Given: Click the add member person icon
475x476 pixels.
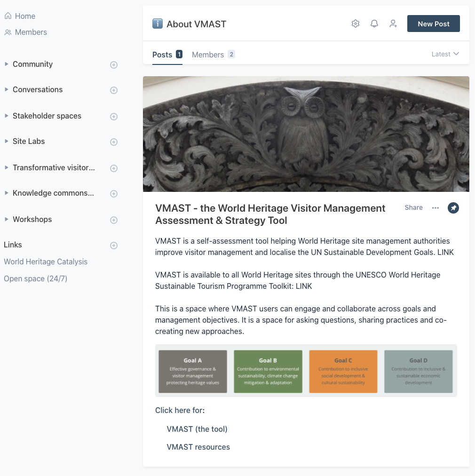Looking at the screenshot, I should tap(393, 24).
